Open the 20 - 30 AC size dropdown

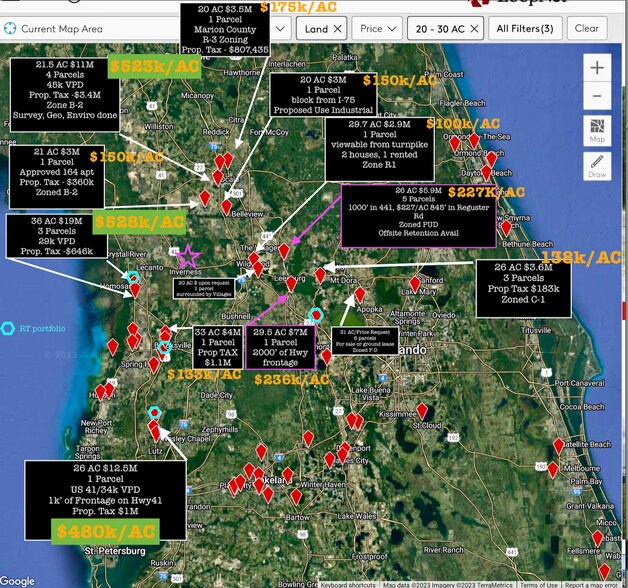(x=438, y=29)
